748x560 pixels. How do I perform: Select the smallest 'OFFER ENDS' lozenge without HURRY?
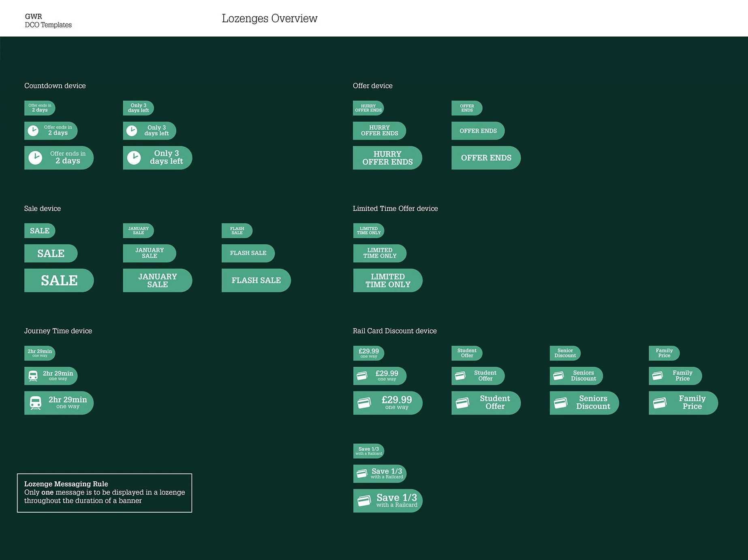[x=467, y=108]
